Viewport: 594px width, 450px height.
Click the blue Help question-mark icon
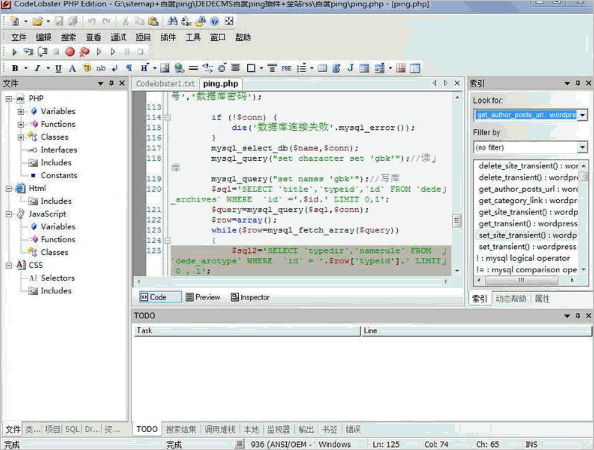tap(215, 21)
